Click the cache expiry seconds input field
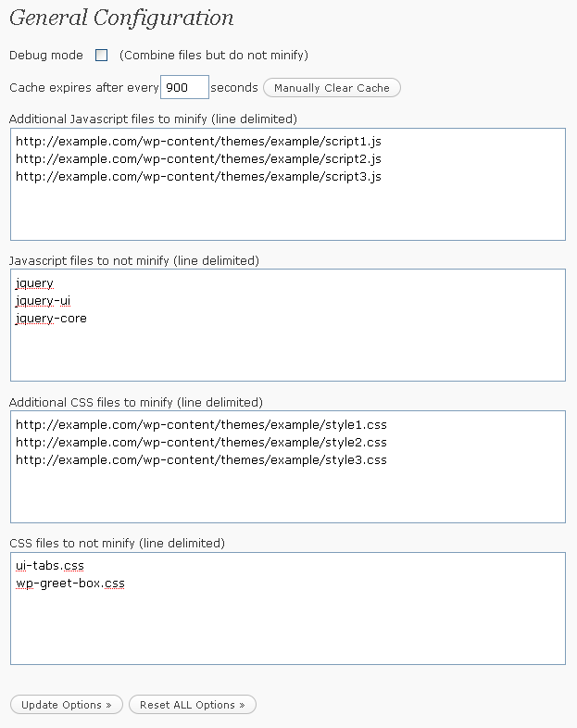Screen dimensions: 577x728 click(184, 88)
